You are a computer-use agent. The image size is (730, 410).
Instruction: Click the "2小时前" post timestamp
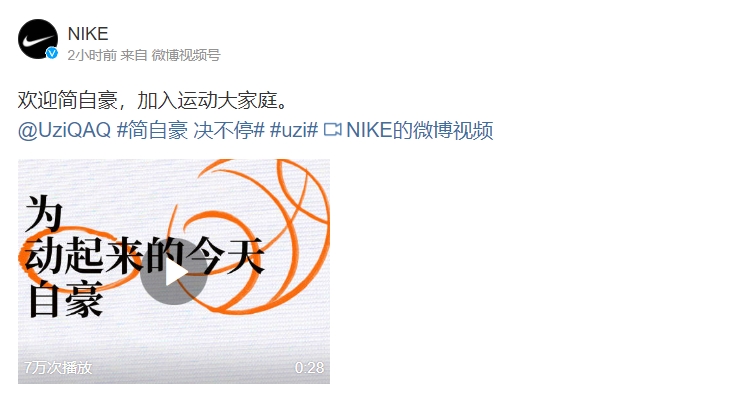(x=92, y=55)
